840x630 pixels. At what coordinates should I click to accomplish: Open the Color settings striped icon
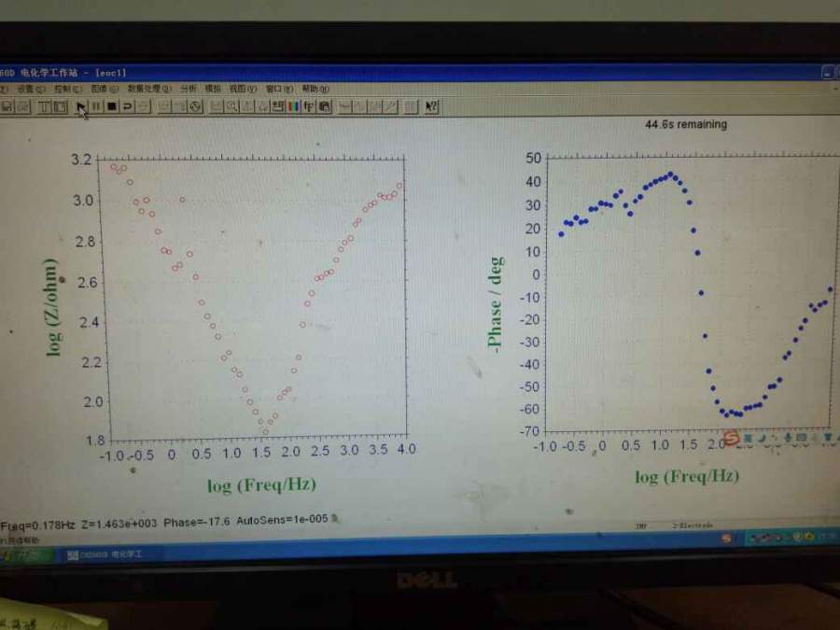pos(294,106)
